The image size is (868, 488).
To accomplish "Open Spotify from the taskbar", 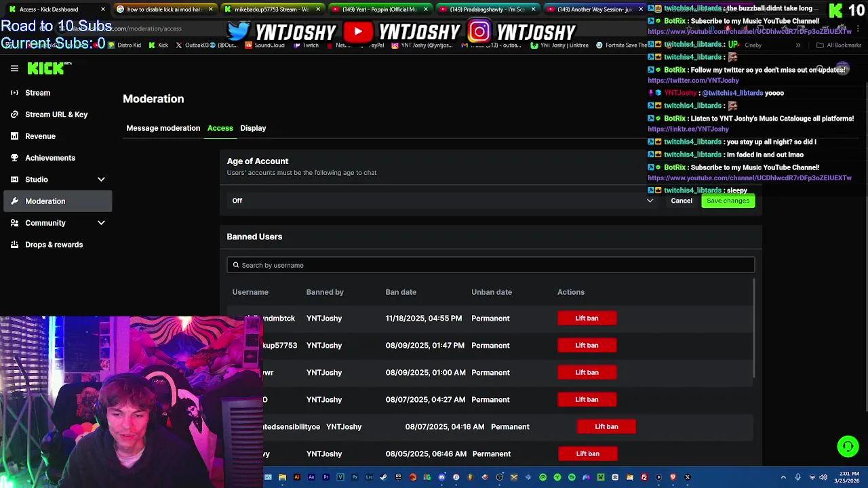I will tap(572, 477).
